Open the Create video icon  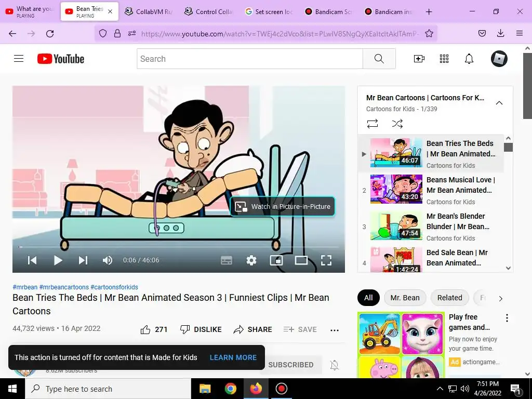(x=419, y=59)
